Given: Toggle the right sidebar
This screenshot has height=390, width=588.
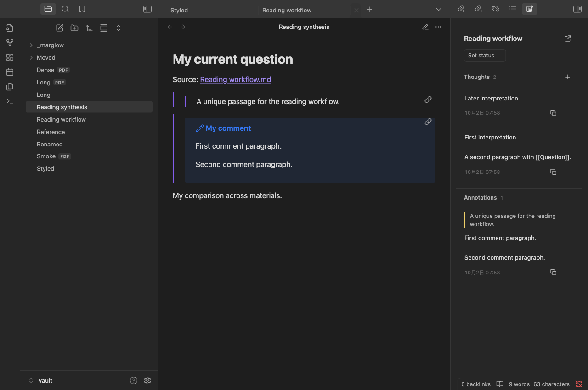Looking at the screenshot, I should pyautogui.click(x=577, y=9).
